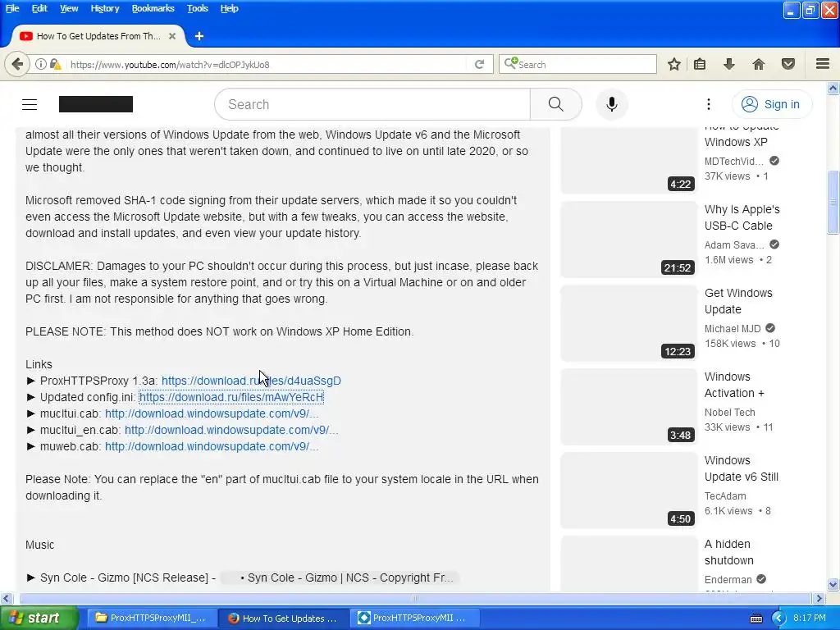Bookmark this page with the star icon
The height and width of the screenshot is (630, 840).
674,64
